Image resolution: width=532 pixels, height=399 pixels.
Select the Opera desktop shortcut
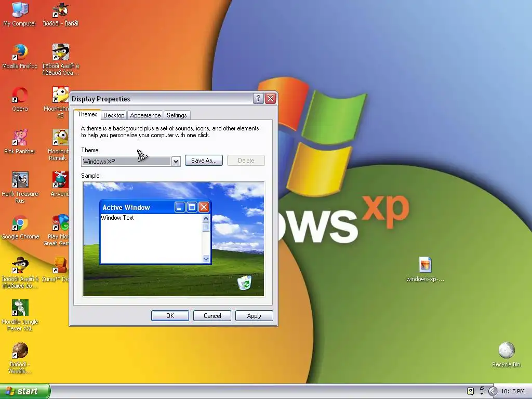(20, 99)
